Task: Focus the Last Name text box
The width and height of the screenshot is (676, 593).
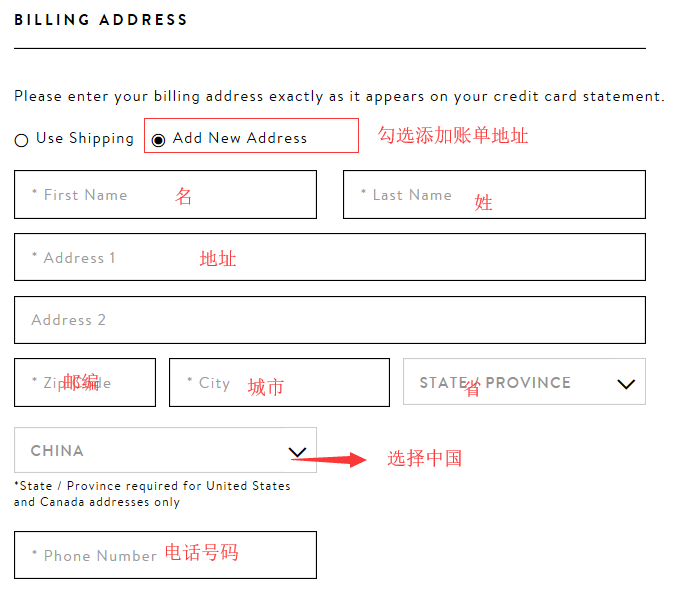Action: pyautogui.click(x=494, y=195)
